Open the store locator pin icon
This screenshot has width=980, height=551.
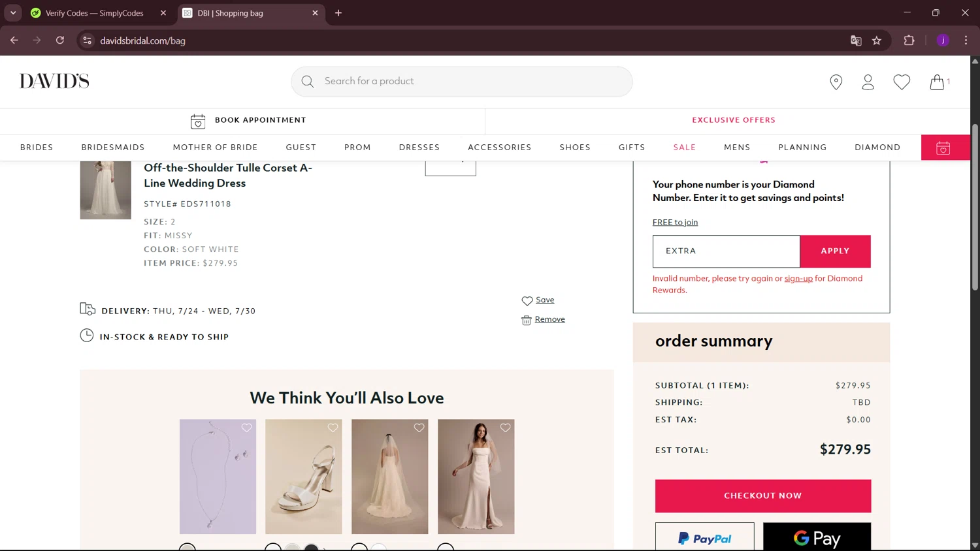836,82
